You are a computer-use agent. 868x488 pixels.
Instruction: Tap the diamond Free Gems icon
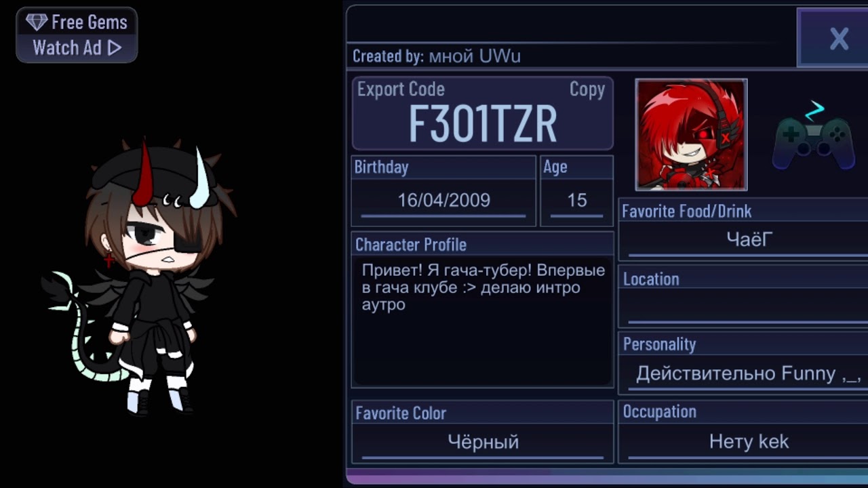point(37,22)
